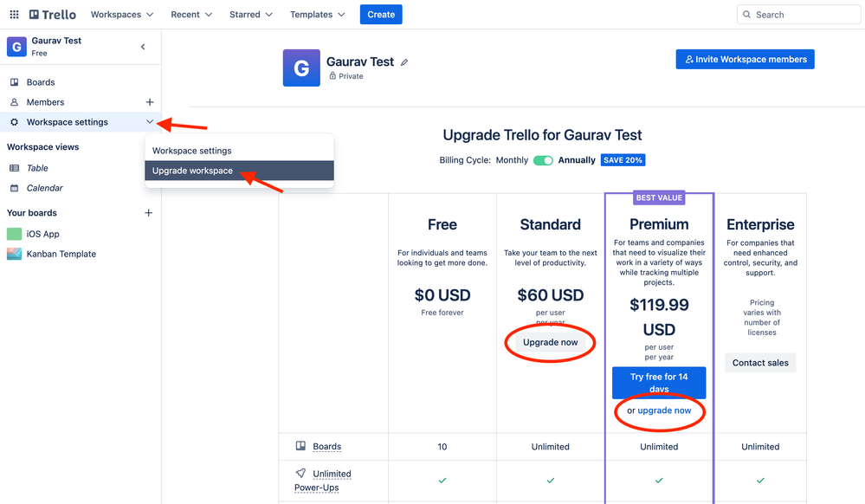
Task: Click the Power-Ups rocket icon
Action: tap(300, 473)
